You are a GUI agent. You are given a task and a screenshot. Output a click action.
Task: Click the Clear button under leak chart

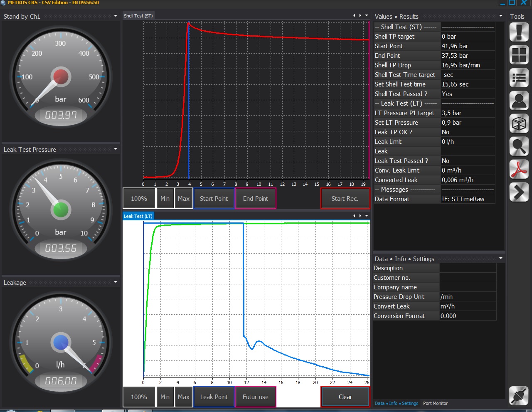click(x=345, y=397)
